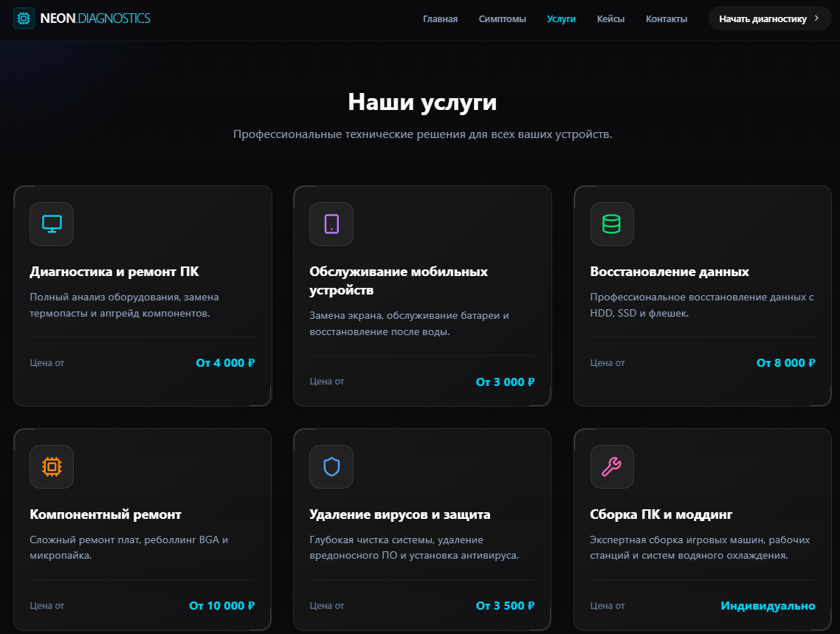Click the arrow chevron inside Начать диагностику

click(815, 18)
